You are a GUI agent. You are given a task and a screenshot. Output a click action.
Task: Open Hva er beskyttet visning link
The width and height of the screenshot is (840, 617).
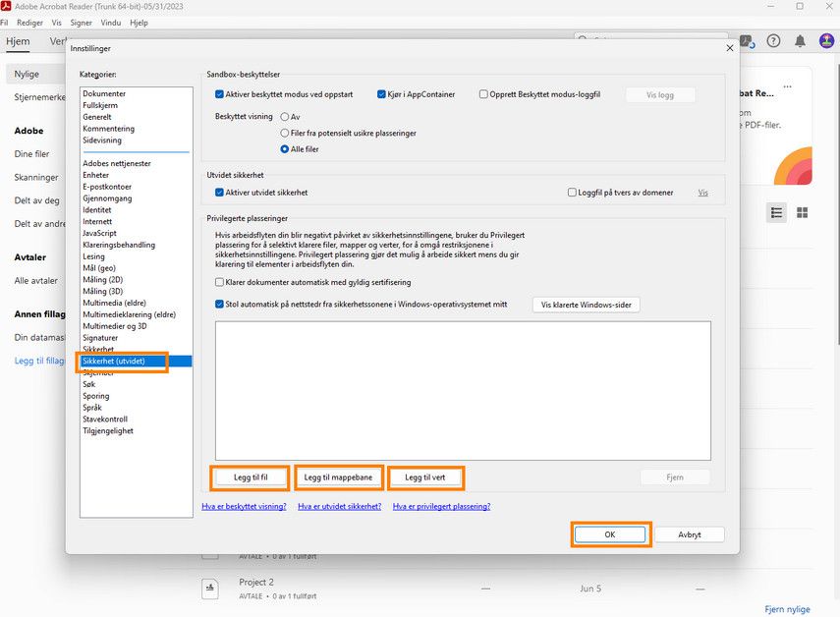point(244,506)
